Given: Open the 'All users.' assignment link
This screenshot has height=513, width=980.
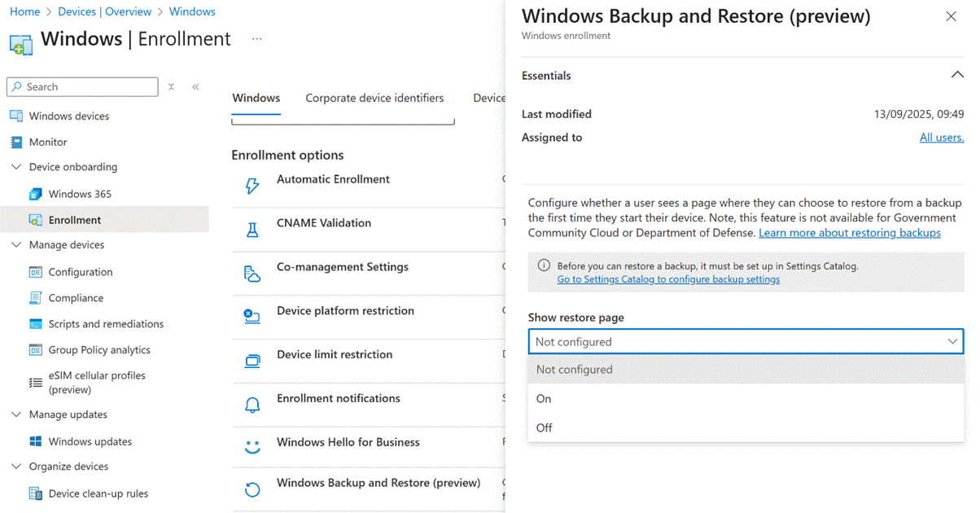Looking at the screenshot, I should tap(941, 138).
